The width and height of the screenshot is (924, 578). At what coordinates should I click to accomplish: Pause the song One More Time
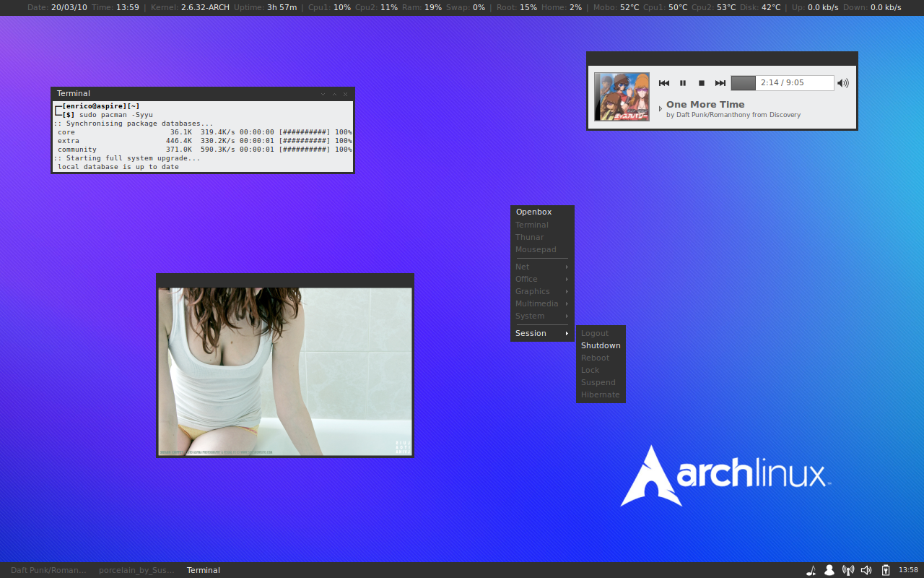coord(683,83)
